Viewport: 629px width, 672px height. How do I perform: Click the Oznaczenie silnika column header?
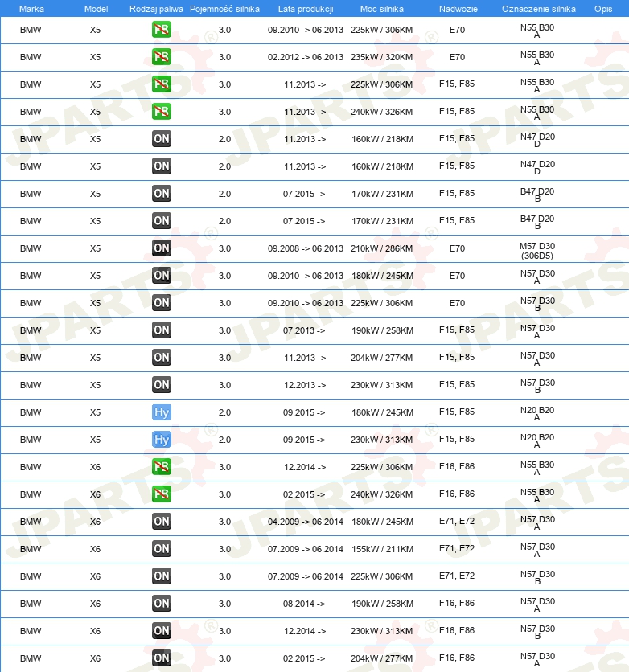pos(539,9)
